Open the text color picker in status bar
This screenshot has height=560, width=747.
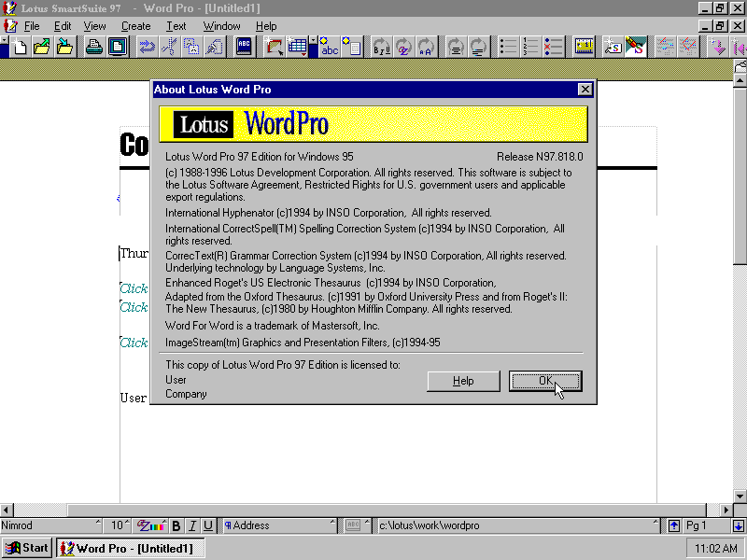(151, 525)
